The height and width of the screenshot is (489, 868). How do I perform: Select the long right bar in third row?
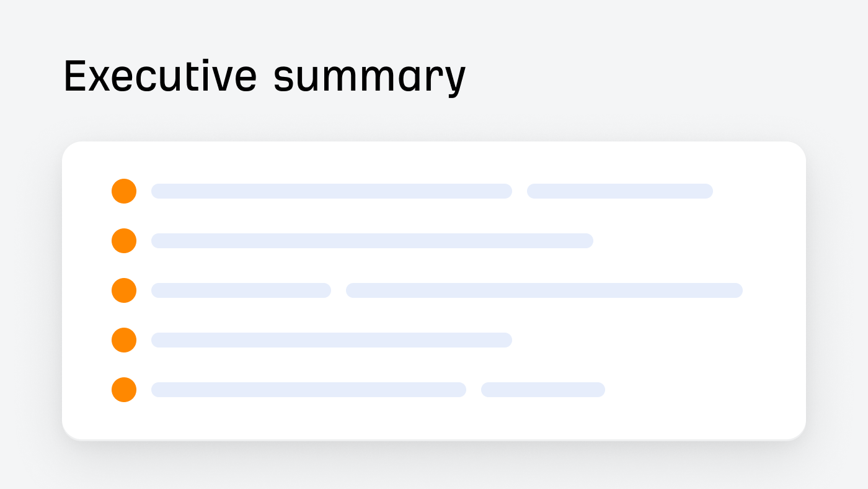(x=544, y=290)
